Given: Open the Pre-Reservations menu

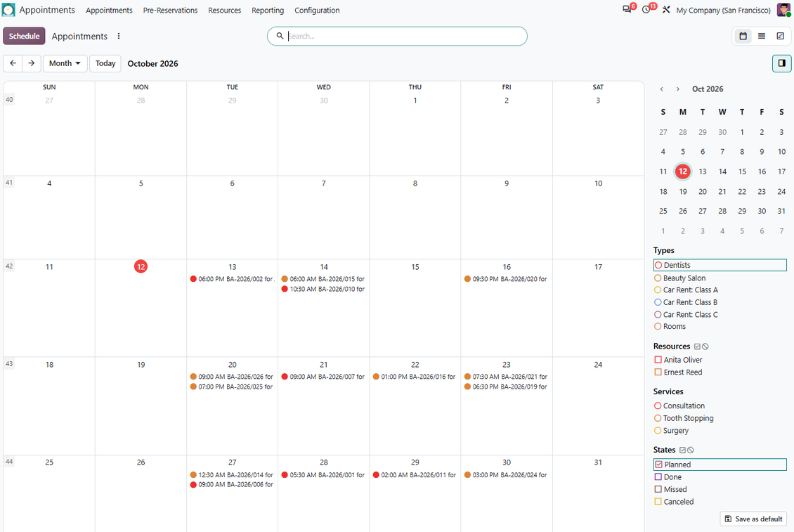Looking at the screenshot, I should [170, 10].
